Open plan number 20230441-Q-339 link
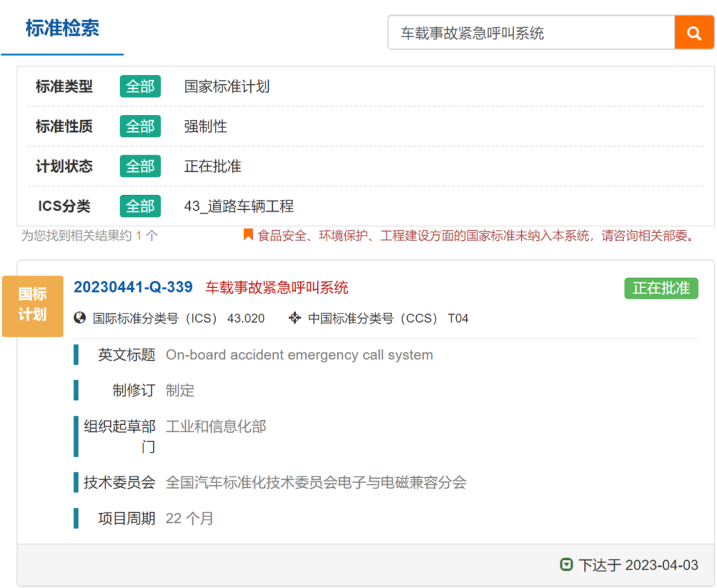This screenshot has height=588, width=717. [x=133, y=287]
